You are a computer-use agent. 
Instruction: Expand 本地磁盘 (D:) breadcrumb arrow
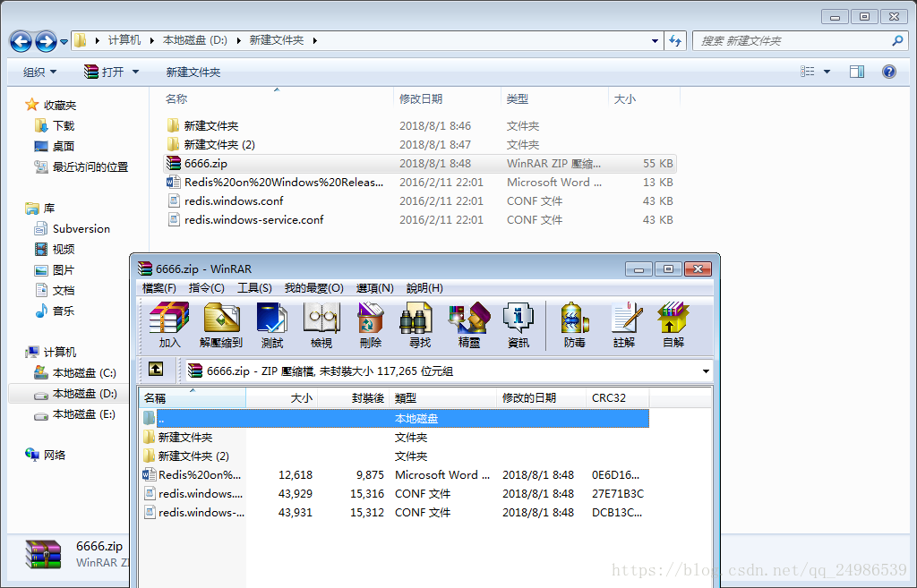(x=238, y=40)
